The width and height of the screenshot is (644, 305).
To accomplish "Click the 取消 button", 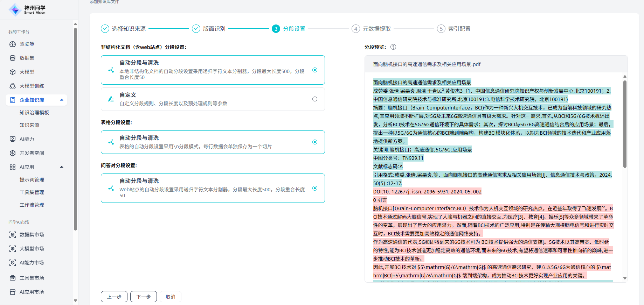I will (x=171, y=297).
